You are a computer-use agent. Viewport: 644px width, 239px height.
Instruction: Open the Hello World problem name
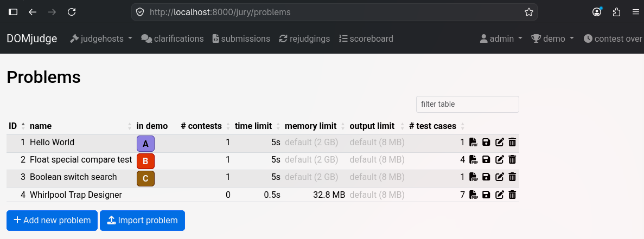(x=52, y=142)
